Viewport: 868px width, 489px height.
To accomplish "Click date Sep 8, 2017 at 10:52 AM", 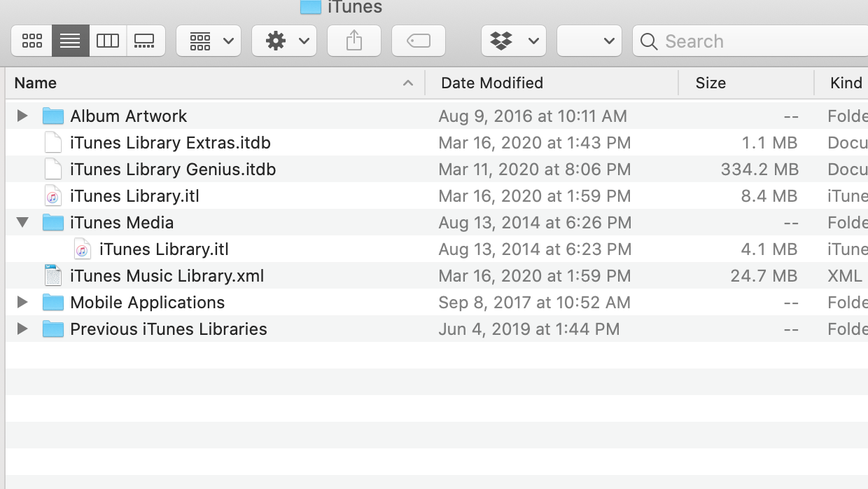I will pos(535,302).
